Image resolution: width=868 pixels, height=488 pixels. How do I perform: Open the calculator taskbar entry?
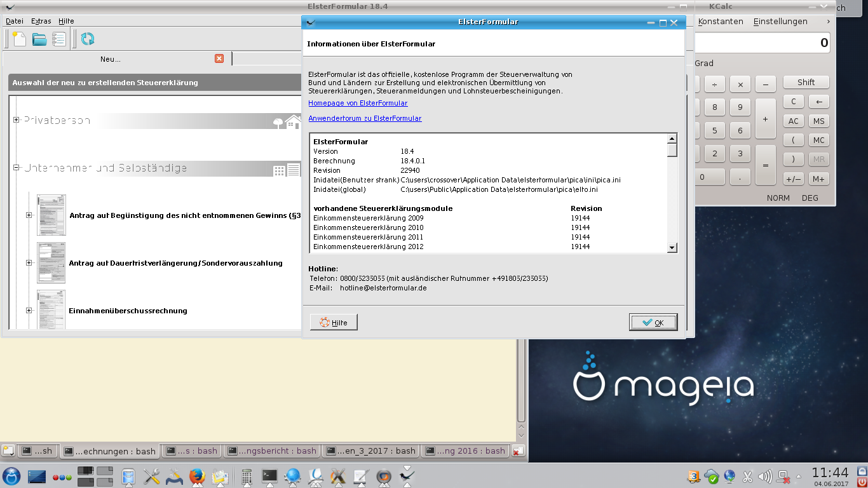(x=247, y=476)
